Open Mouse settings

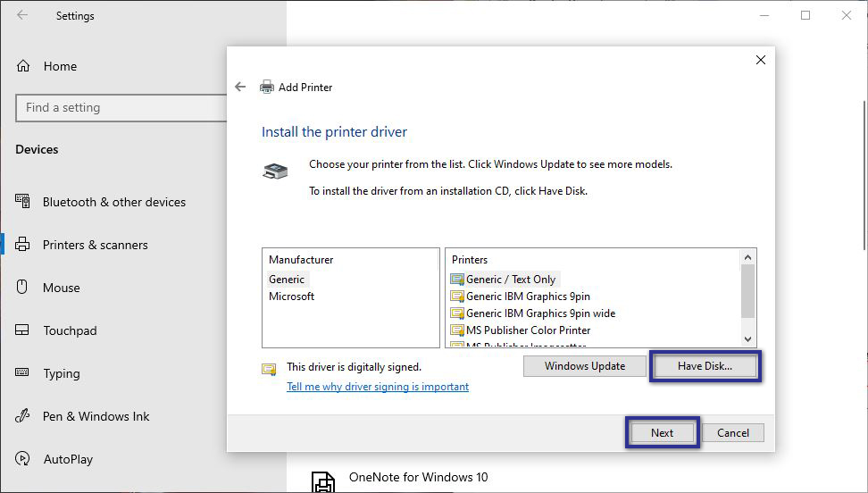(x=62, y=288)
